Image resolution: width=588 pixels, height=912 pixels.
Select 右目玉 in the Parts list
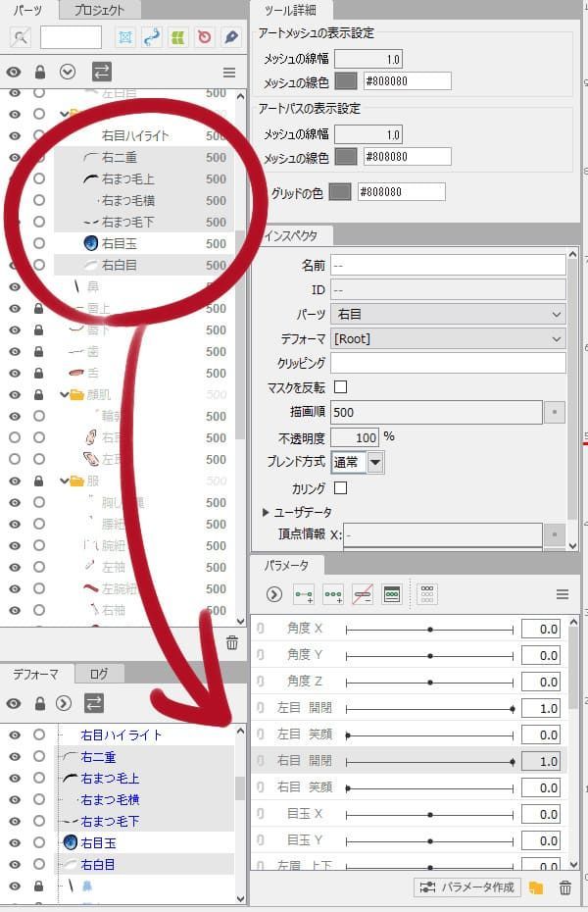click(x=120, y=244)
